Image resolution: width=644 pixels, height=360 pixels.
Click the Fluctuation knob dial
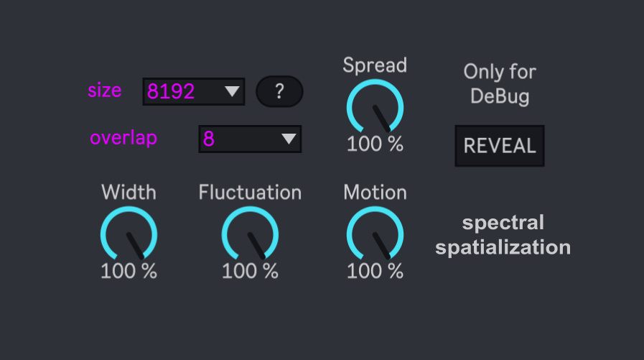pos(250,235)
